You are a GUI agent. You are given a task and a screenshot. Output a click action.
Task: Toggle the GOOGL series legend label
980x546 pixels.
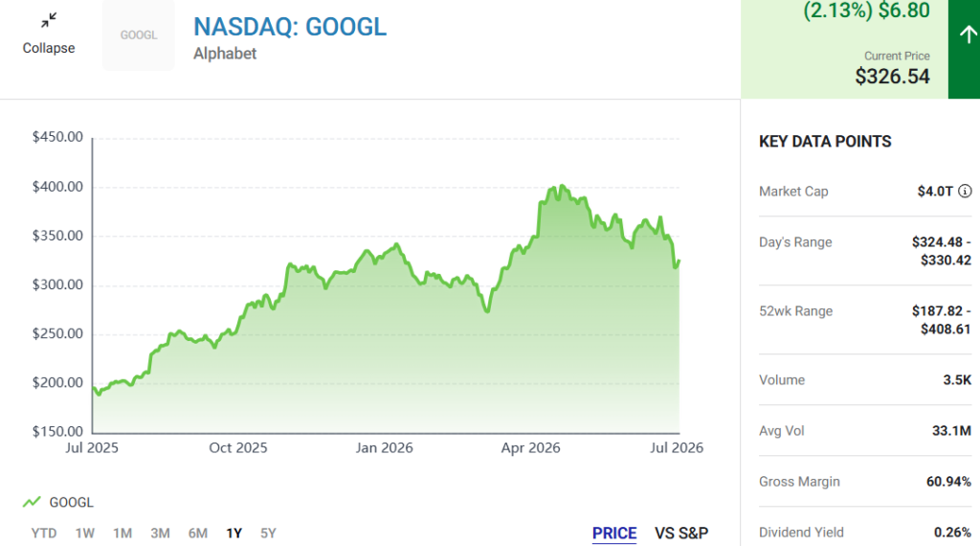point(71,502)
